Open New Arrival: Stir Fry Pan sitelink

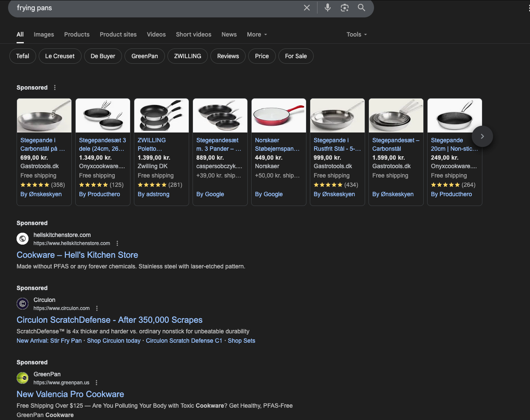tap(49, 341)
